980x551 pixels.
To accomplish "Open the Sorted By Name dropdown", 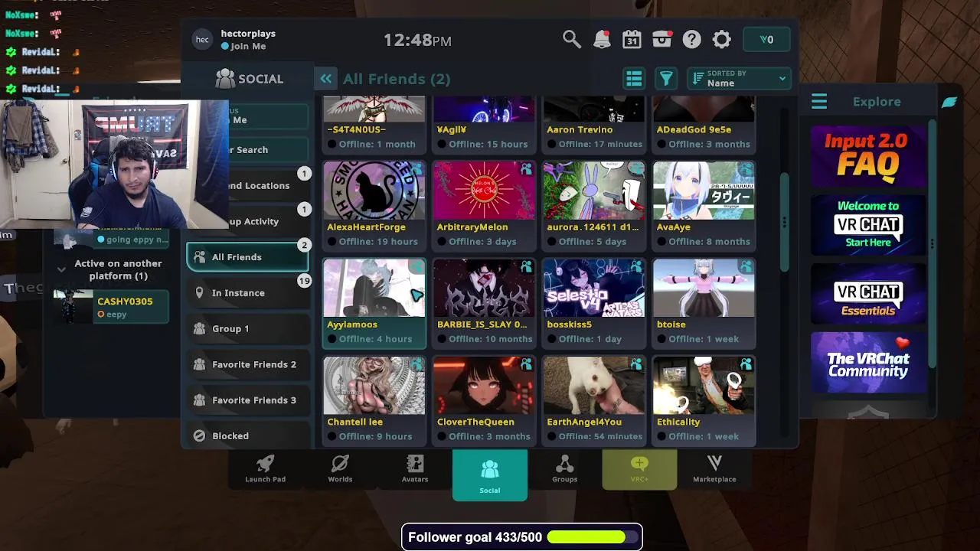I will coord(740,79).
